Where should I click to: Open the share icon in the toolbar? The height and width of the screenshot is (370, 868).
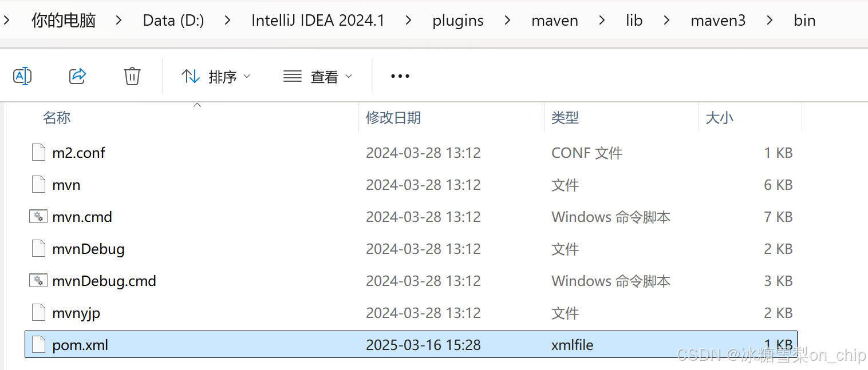pyautogui.click(x=77, y=75)
